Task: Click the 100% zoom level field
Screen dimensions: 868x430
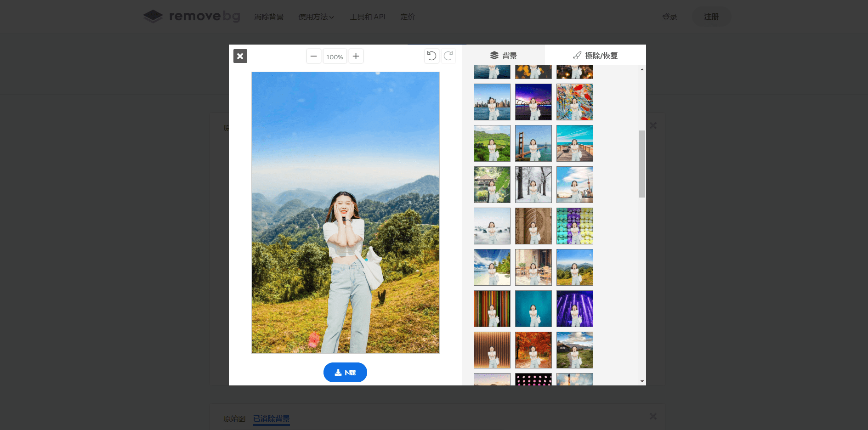Action: point(335,57)
